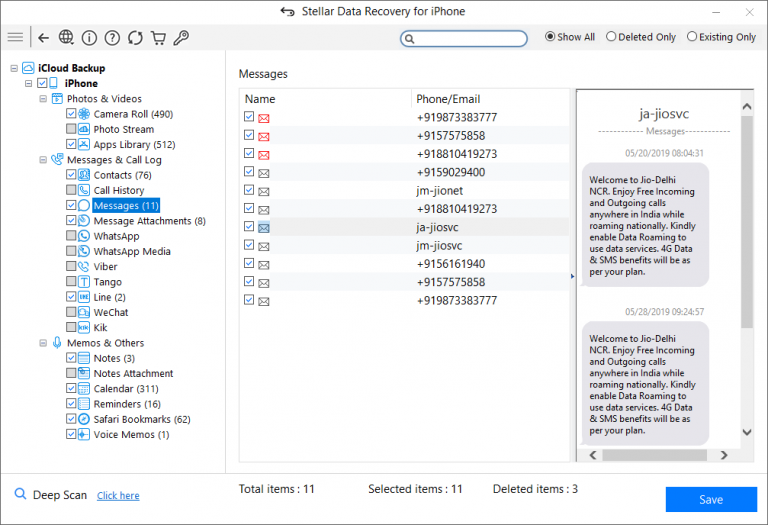Click the preview horizontal scroll left arrow
This screenshot has width=768, height=525.
tap(593, 455)
